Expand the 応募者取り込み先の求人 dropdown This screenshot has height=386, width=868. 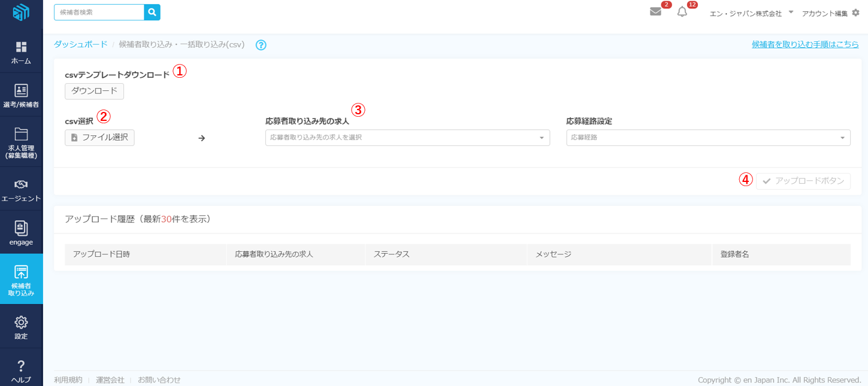tap(407, 138)
